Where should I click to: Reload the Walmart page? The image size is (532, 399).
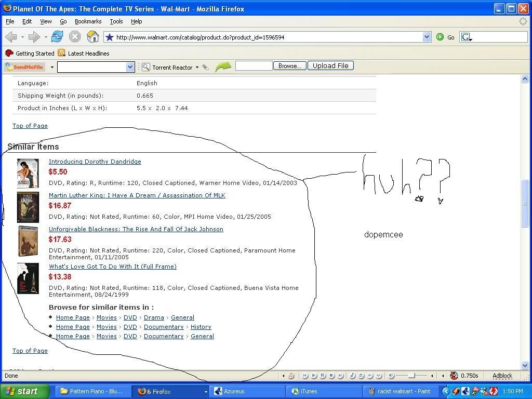pyautogui.click(x=57, y=37)
